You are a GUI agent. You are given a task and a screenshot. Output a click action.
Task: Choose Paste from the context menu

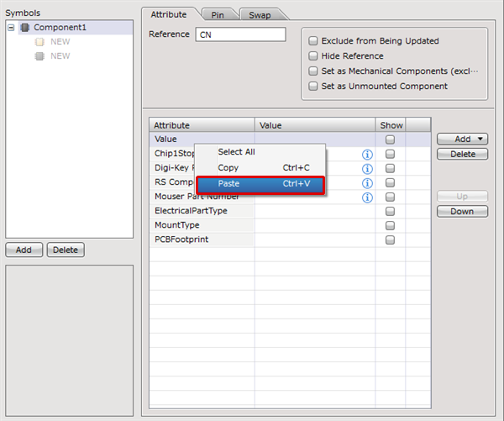pyautogui.click(x=260, y=184)
